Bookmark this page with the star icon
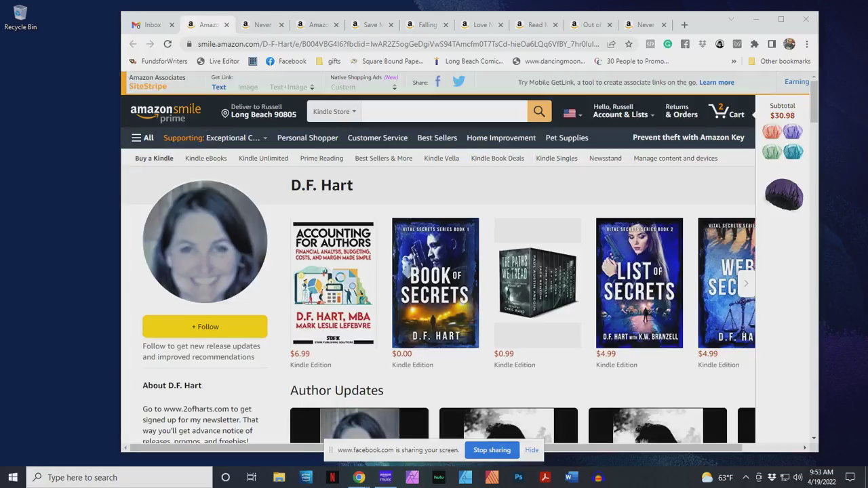This screenshot has width=868, height=488. 629,44
